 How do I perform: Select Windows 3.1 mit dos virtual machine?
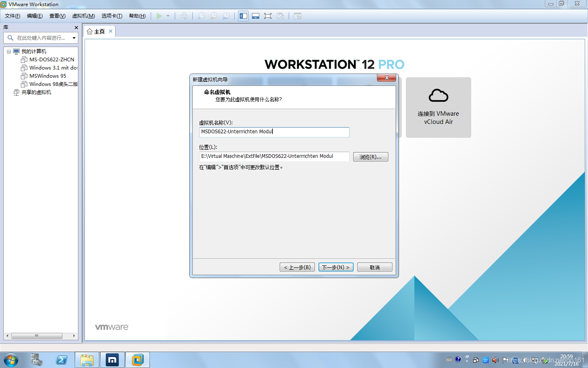click(x=53, y=68)
